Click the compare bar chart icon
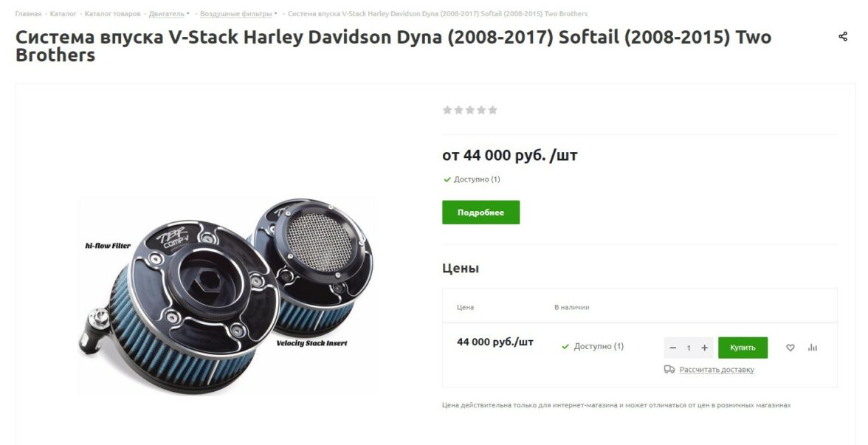 [x=812, y=348]
